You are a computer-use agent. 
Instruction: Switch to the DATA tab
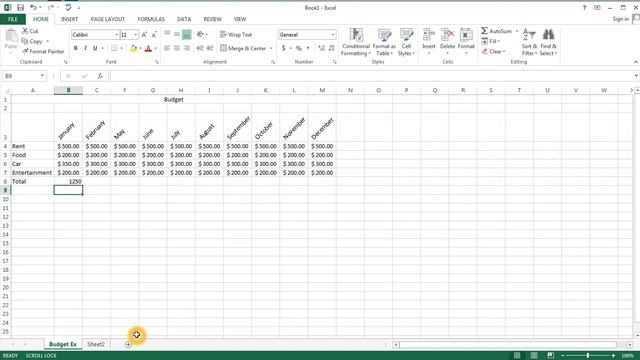pyautogui.click(x=184, y=19)
